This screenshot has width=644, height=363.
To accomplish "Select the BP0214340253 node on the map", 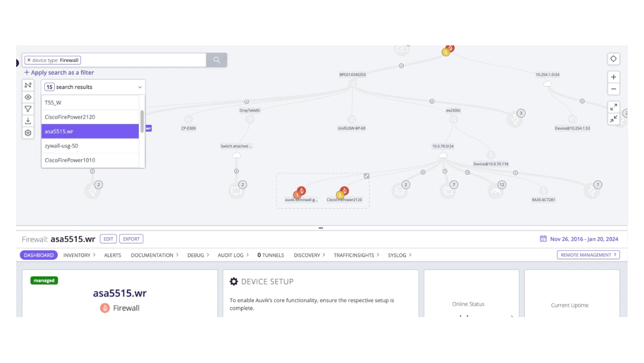I will point(352,84).
